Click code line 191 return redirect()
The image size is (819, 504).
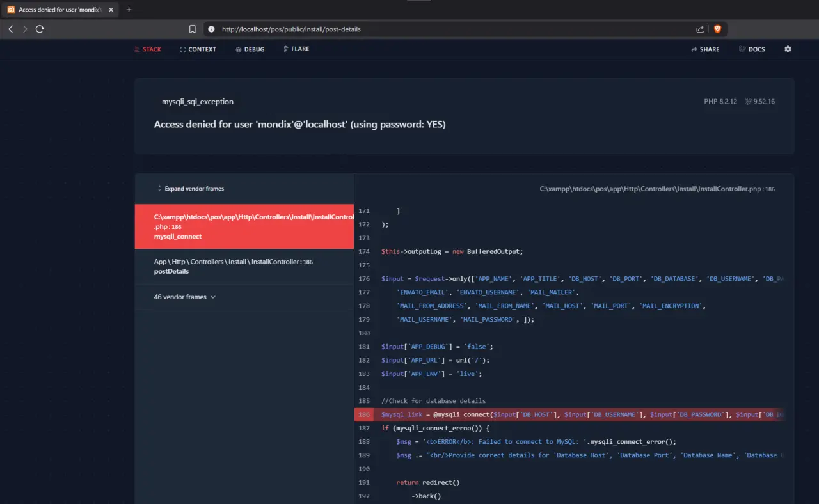point(428,482)
